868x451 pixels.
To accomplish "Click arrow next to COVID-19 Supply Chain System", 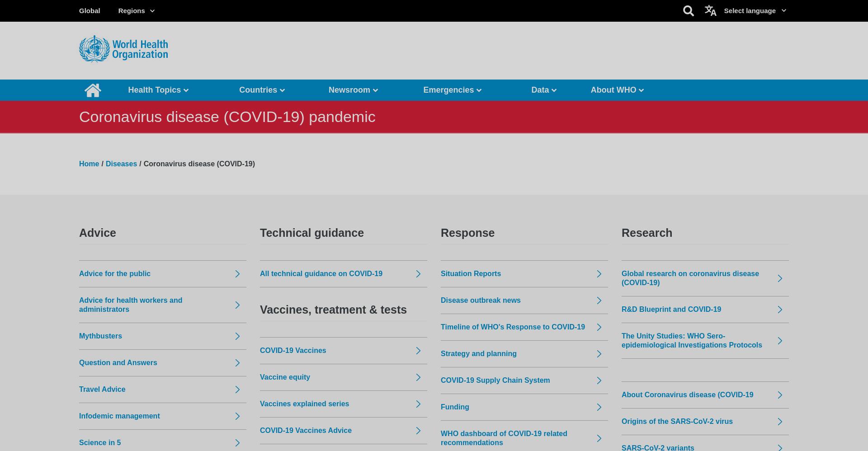I will click(x=599, y=381).
